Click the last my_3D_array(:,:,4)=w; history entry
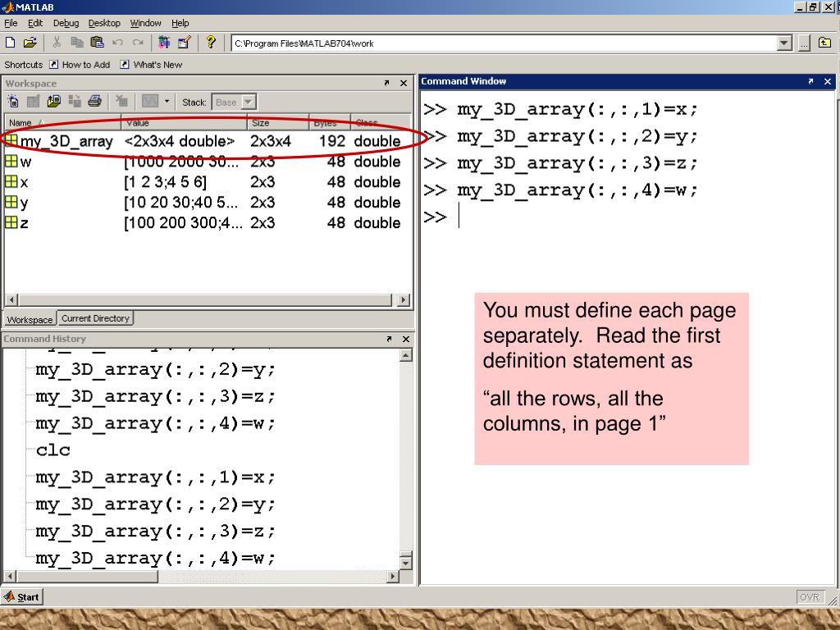The width and height of the screenshot is (840, 630). tap(155, 558)
